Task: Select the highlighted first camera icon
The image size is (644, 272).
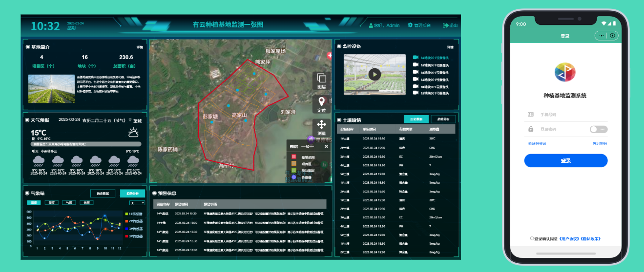Action: (x=416, y=58)
